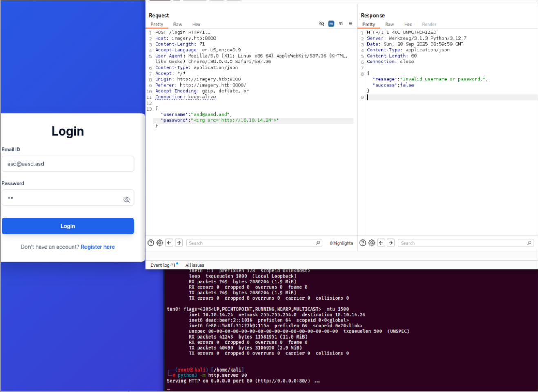Click the blue Login button
The image size is (538, 392).
(68, 226)
